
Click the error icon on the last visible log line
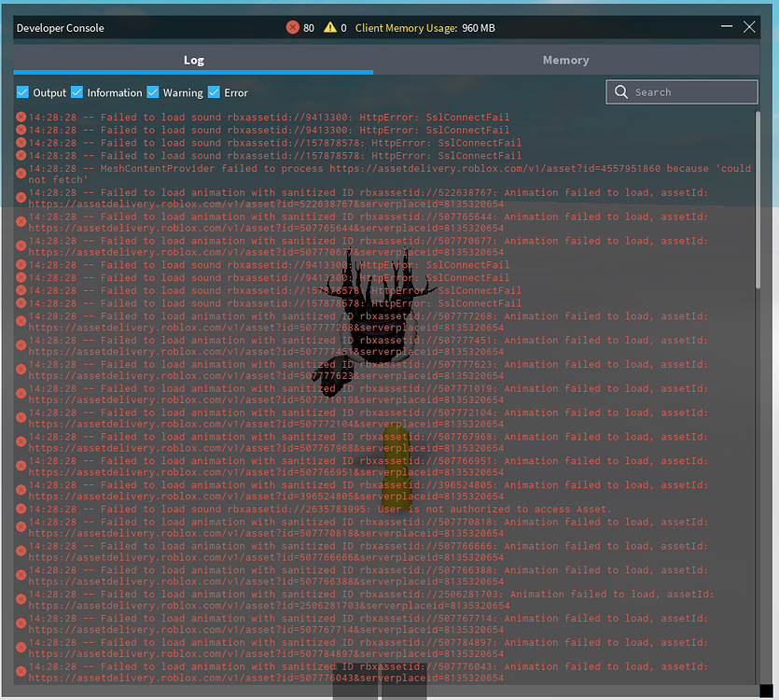point(20,672)
